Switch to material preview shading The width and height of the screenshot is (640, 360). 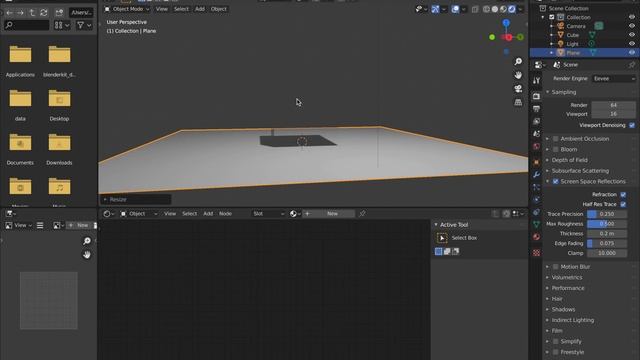(503, 9)
